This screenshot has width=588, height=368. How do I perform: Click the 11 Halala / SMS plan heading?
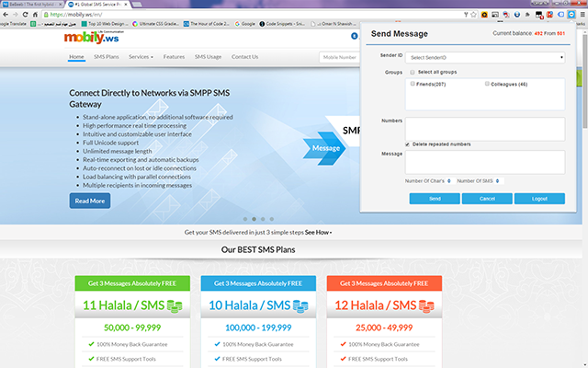(x=124, y=305)
